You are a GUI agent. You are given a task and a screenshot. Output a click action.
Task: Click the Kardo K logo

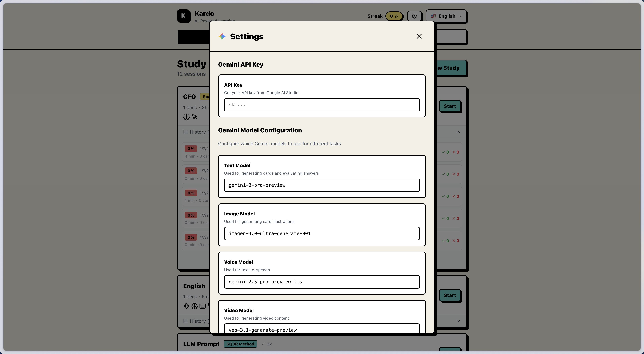(183, 16)
